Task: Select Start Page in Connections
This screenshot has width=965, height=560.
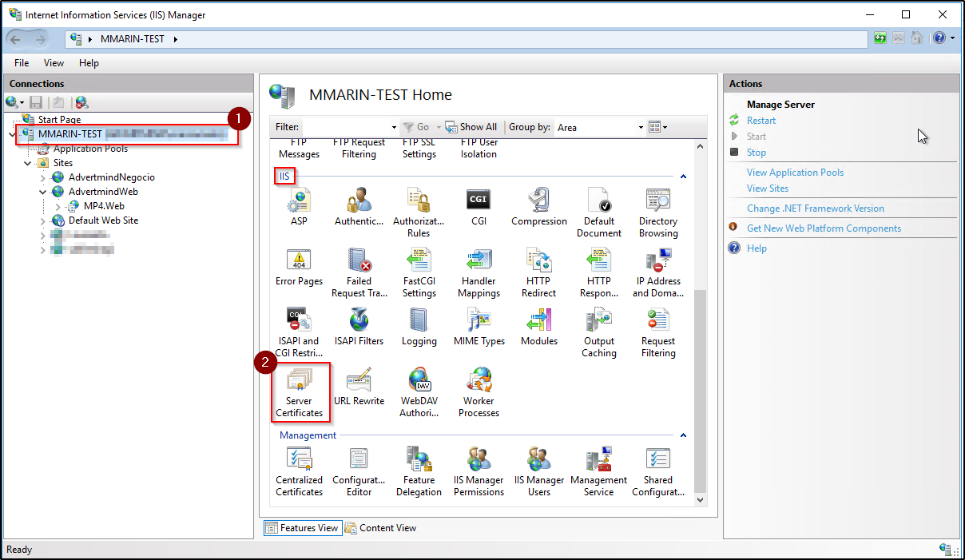Action: click(59, 120)
